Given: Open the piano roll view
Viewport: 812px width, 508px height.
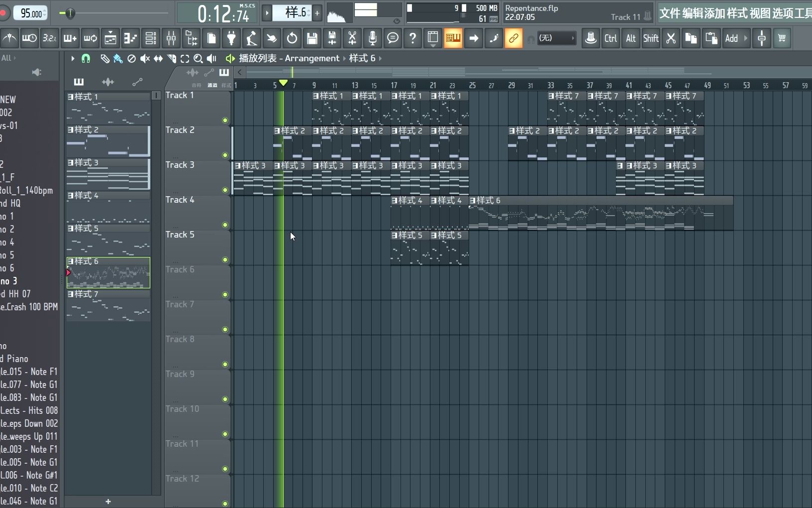Looking at the screenshot, I should (130, 38).
